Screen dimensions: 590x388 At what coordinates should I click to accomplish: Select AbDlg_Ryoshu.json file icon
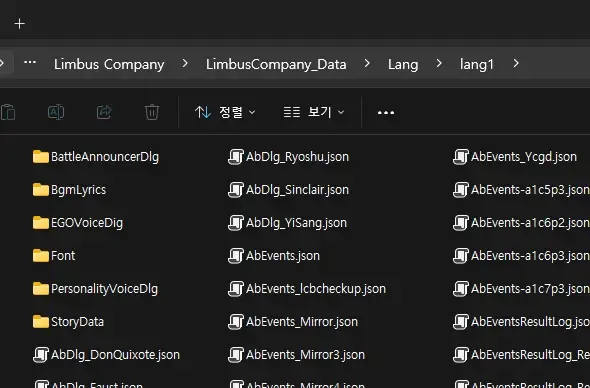click(x=236, y=157)
